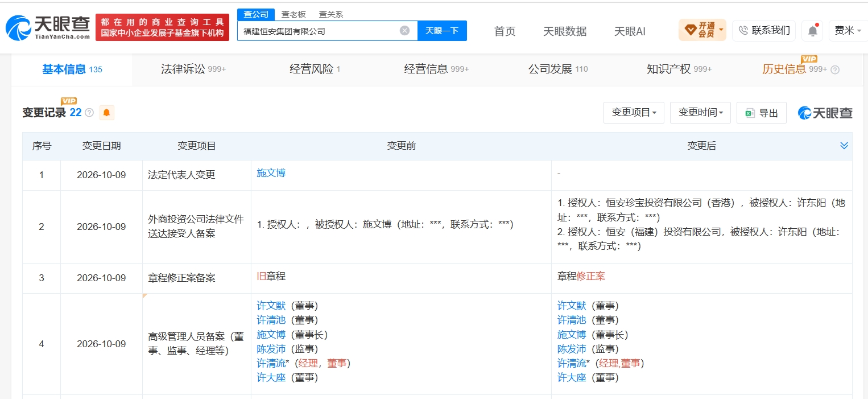Screen dimensions: 868x399
Task: Click the 天眼一下 search button
Action: (442, 31)
